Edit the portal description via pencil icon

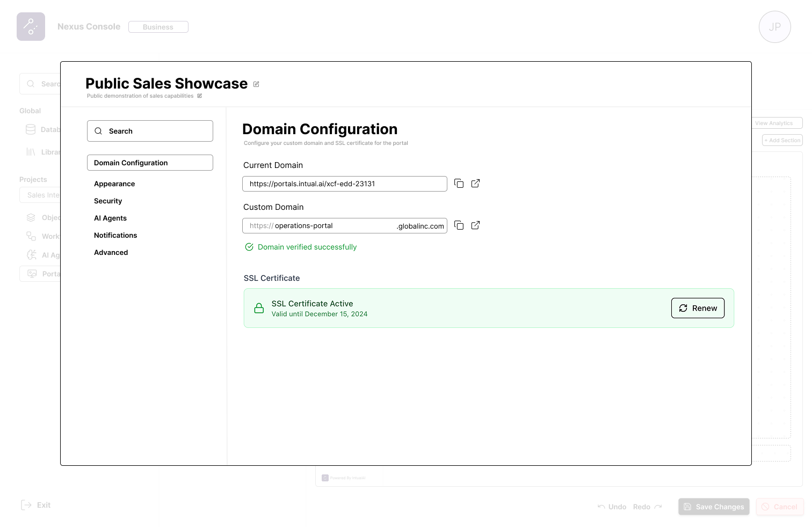click(200, 96)
